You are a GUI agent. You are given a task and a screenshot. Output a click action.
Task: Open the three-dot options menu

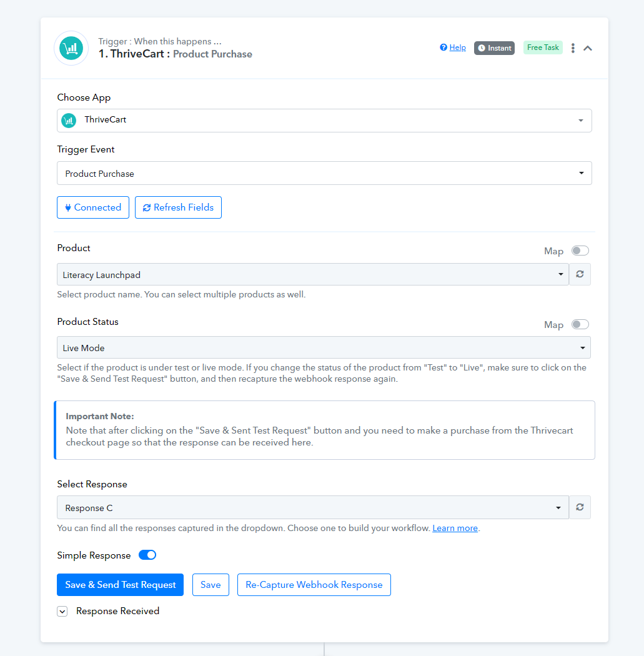pyautogui.click(x=573, y=48)
